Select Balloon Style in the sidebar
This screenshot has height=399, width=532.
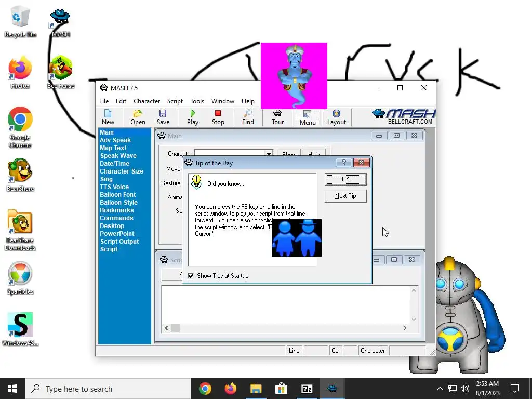coord(118,203)
